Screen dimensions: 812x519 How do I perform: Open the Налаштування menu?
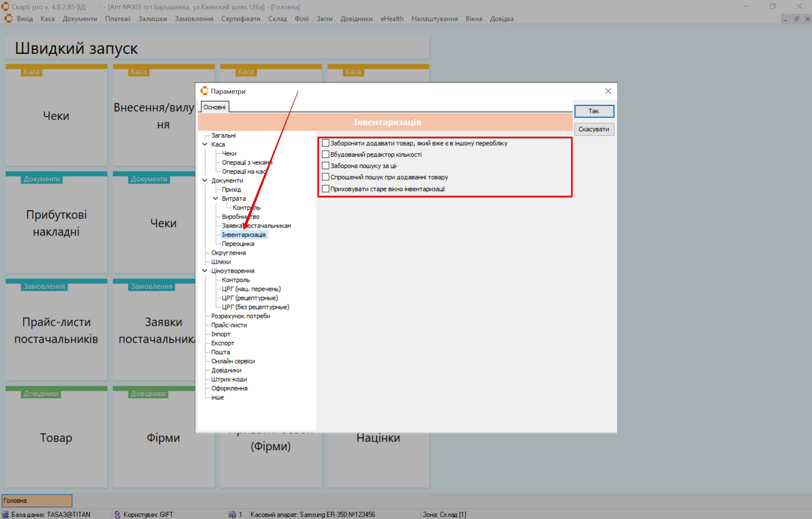click(434, 19)
